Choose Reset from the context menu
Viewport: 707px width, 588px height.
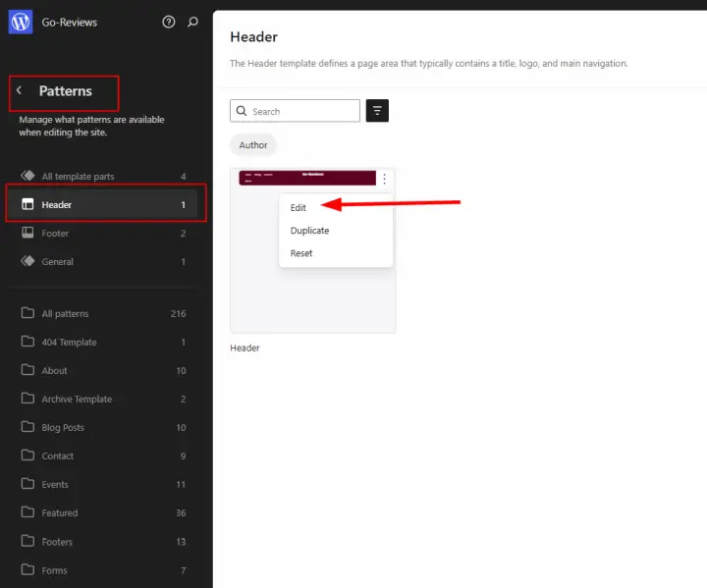[301, 253]
